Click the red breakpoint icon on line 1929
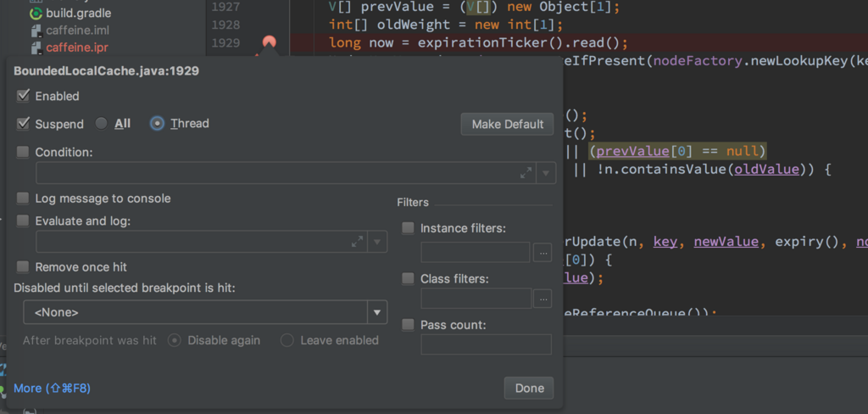Image resolution: width=868 pixels, height=414 pixels. pyautogui.click(x=269, y=42)
